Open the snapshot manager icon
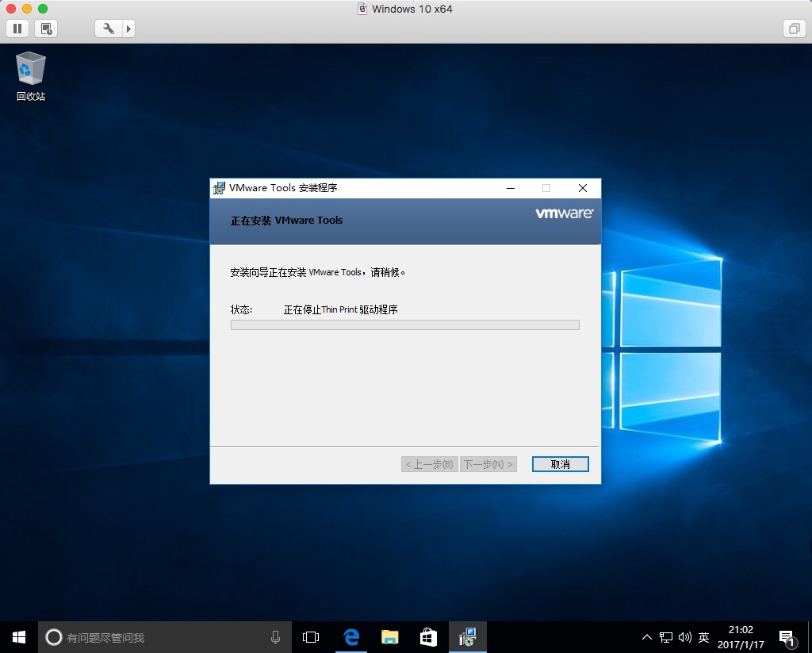Image resolution: width=812 pixels, height=653 pixels. coord(46,29)
